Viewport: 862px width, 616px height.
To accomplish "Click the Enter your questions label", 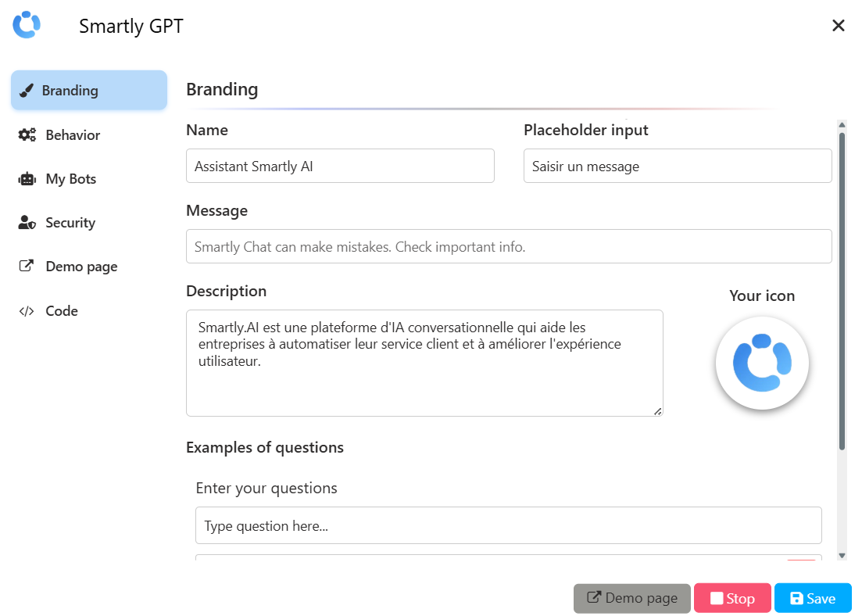I will [x=266, y=489].
